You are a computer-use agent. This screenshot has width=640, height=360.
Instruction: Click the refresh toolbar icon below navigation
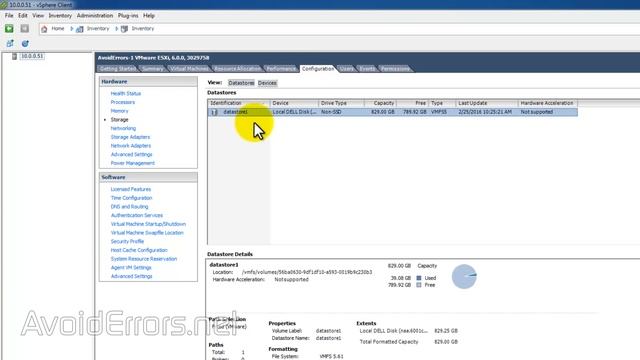coord(25,43)
